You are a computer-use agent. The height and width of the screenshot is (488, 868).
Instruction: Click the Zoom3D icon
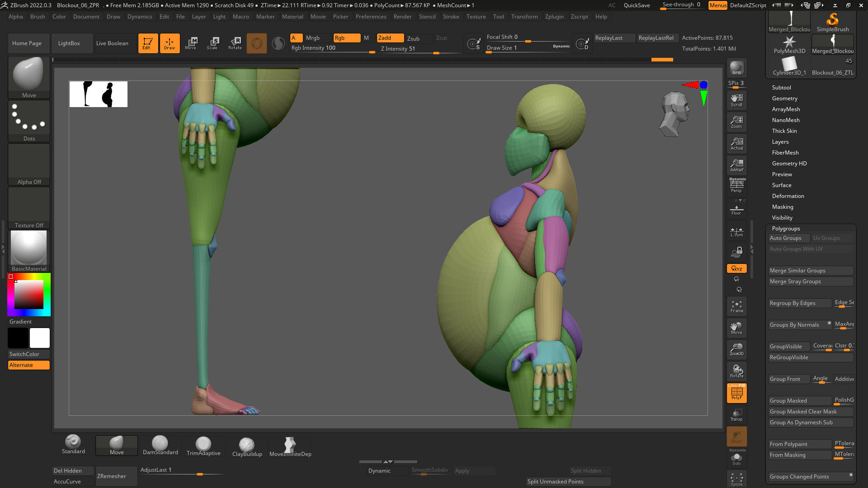click(x=736, y=350)
